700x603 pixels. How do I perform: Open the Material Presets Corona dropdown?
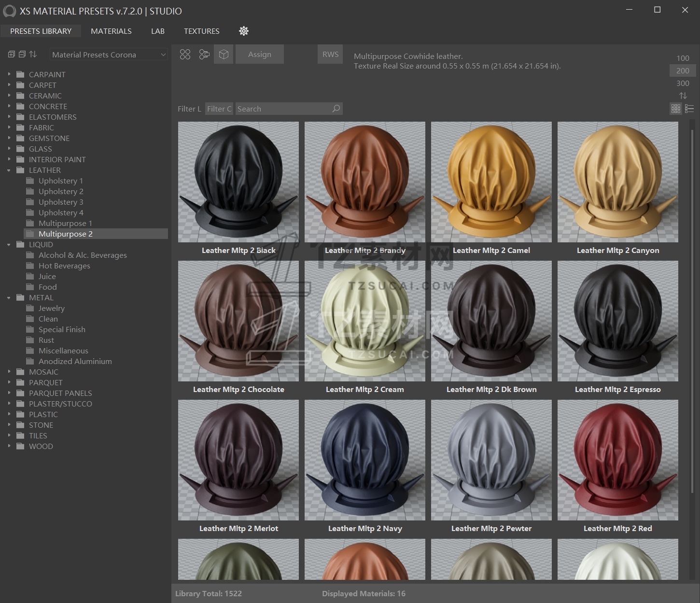[109, 55]
